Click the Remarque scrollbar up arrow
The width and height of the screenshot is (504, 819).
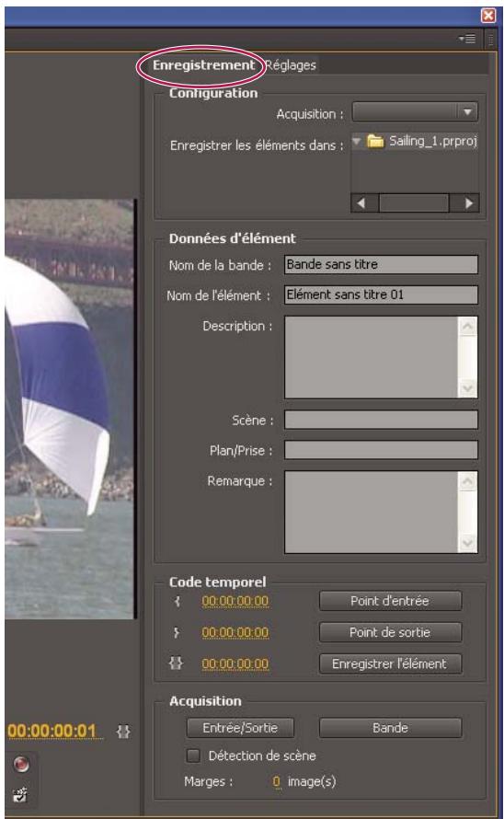467,481
